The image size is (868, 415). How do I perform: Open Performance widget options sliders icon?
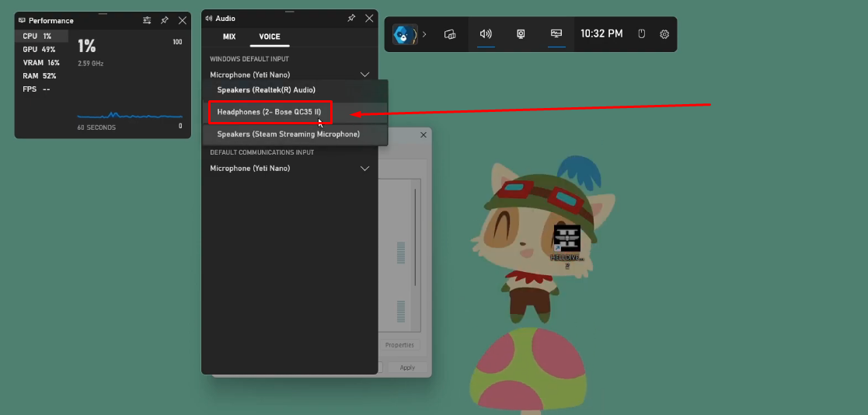click(147, 20)
